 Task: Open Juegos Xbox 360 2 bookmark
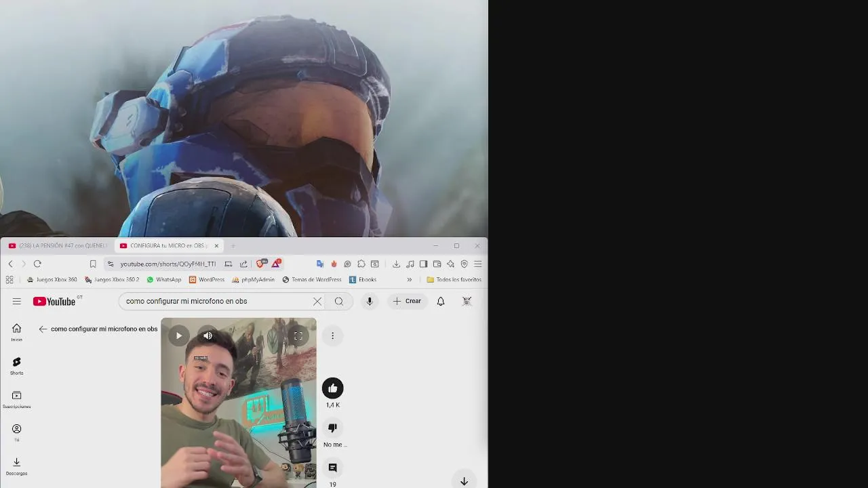tap(112, 279)
